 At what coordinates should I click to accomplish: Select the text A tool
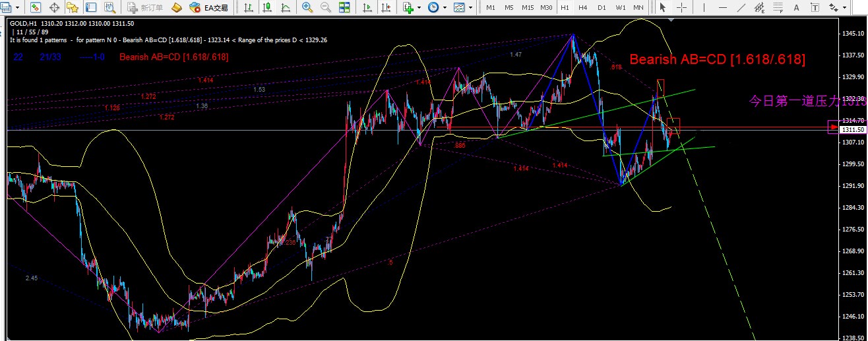(796, 8)
